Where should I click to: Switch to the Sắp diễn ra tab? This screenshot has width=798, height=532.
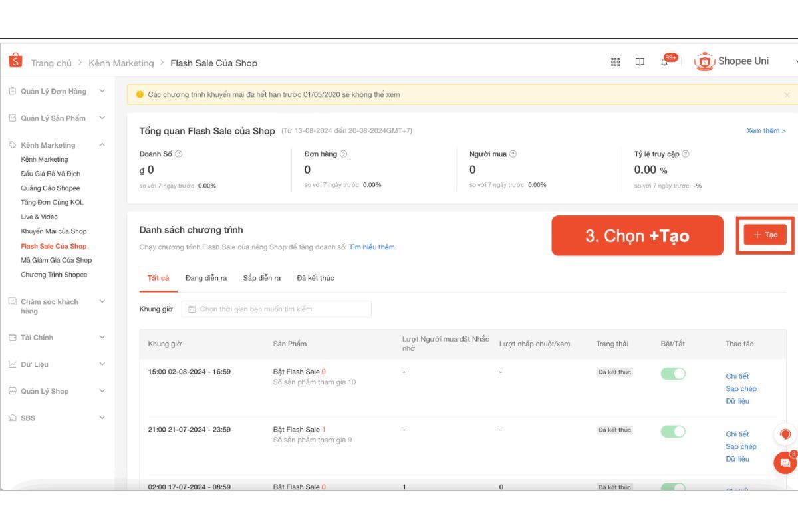pyautogui.click(x=261, y=278)
